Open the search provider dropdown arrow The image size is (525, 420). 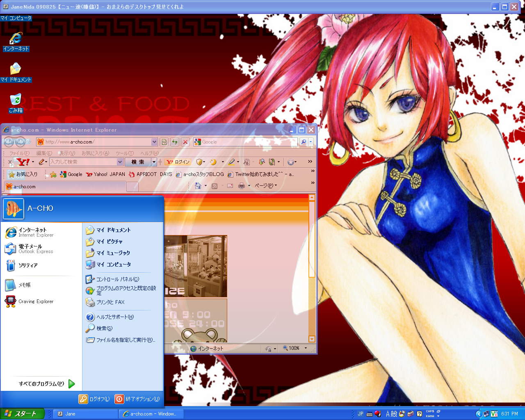[311, 142]
